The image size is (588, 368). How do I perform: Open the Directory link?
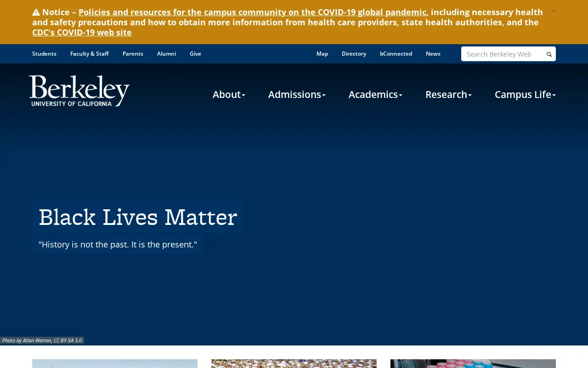pos(354,54)
